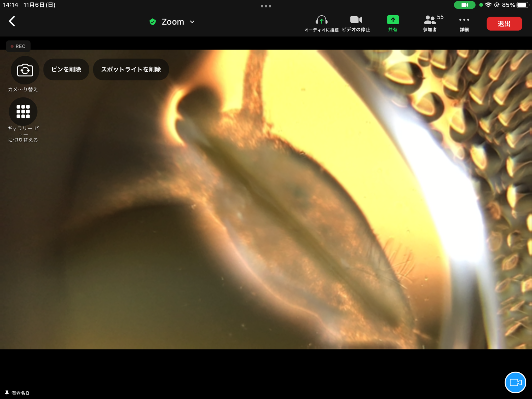Open the green Share screen icon

pyautogui.click(x=393, y=21)
